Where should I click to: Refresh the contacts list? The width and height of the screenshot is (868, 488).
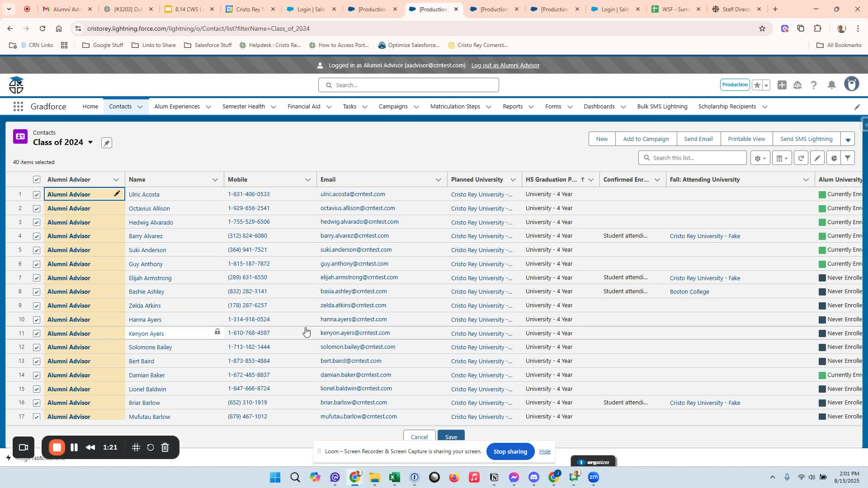tap(801, 158)
